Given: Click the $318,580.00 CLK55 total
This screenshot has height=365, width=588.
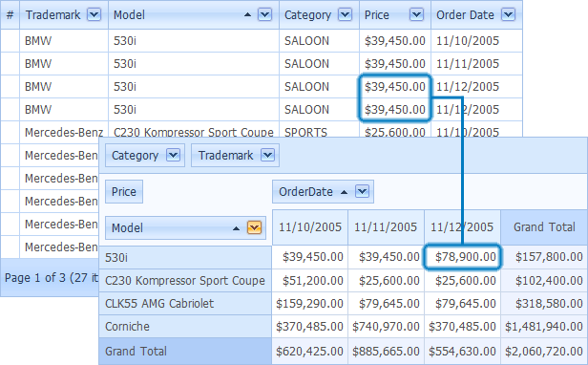Looking at the screenshot, I should [544, 304].
